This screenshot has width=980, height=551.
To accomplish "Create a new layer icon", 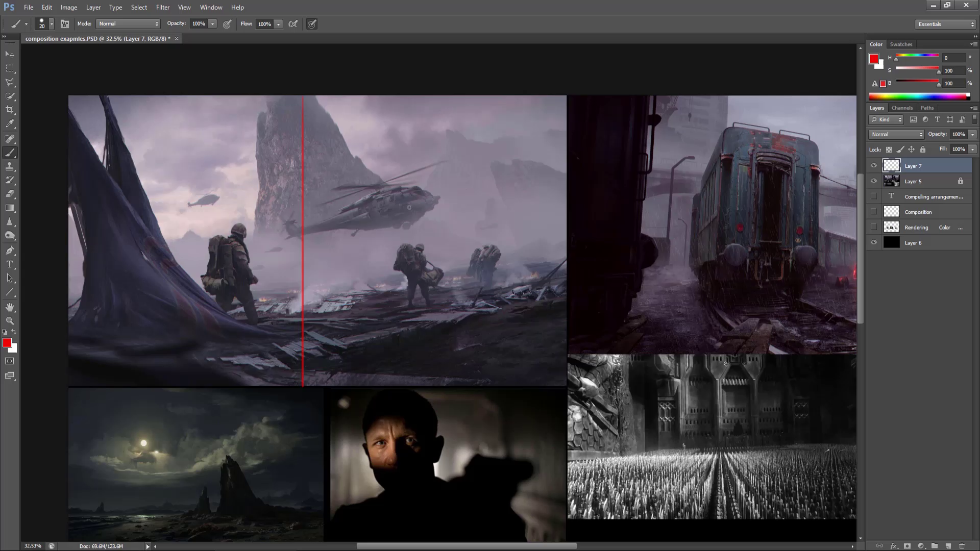I will 948,546.
